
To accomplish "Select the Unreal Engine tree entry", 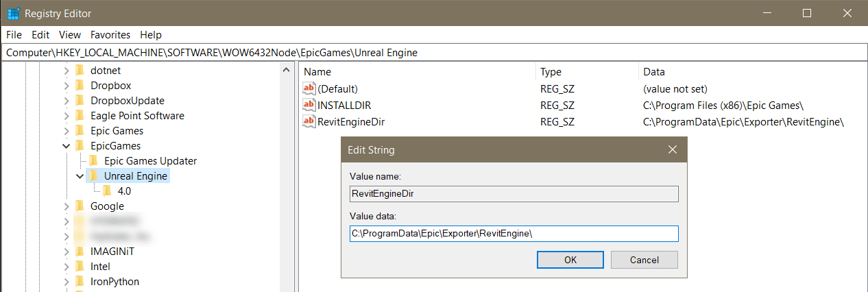I will point(136,176).
